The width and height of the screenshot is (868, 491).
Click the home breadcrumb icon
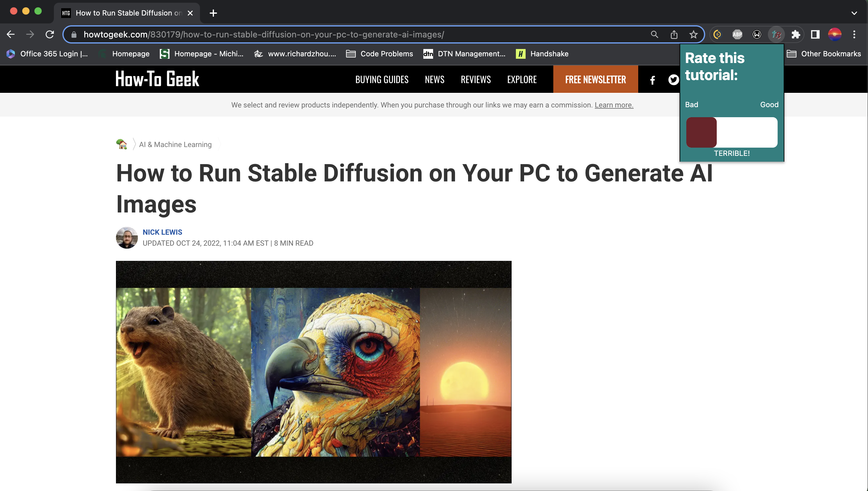pyautogui.click(x=121, y=144)
